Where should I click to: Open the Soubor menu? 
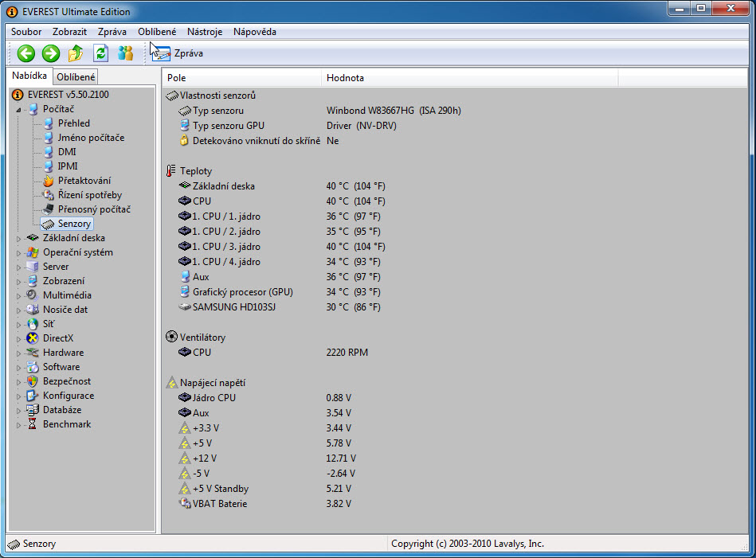26,32
